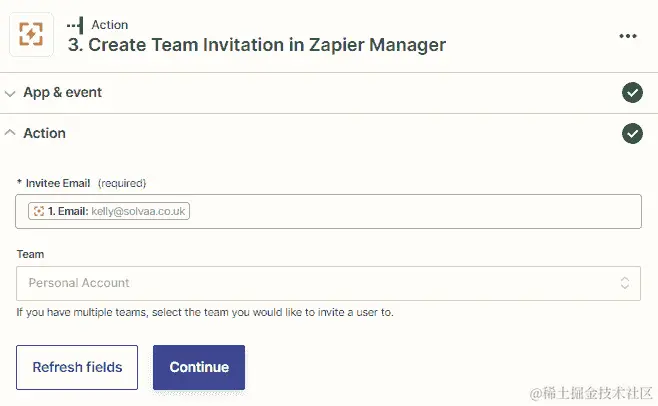The width and height of the screenshot is (658, 406).
Task: Click the Action section green checkmark
Action: point(632,133)
